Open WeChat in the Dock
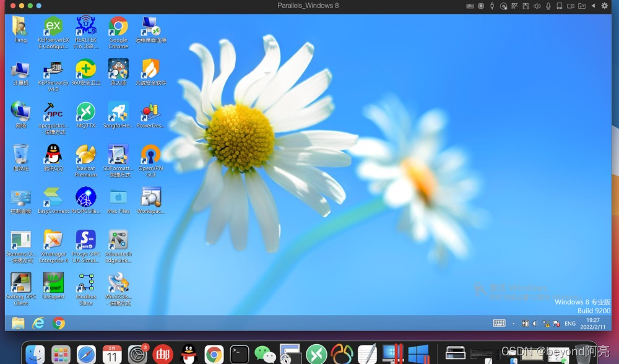Image resolution: width=619 pixels, height=364 pixels. coord(265,353)
